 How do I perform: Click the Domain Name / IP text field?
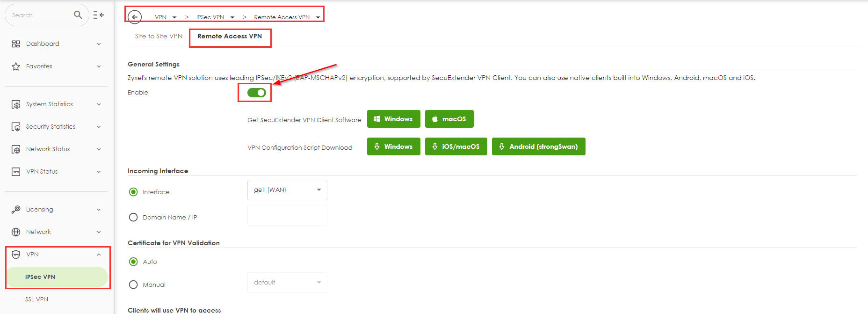287,216
